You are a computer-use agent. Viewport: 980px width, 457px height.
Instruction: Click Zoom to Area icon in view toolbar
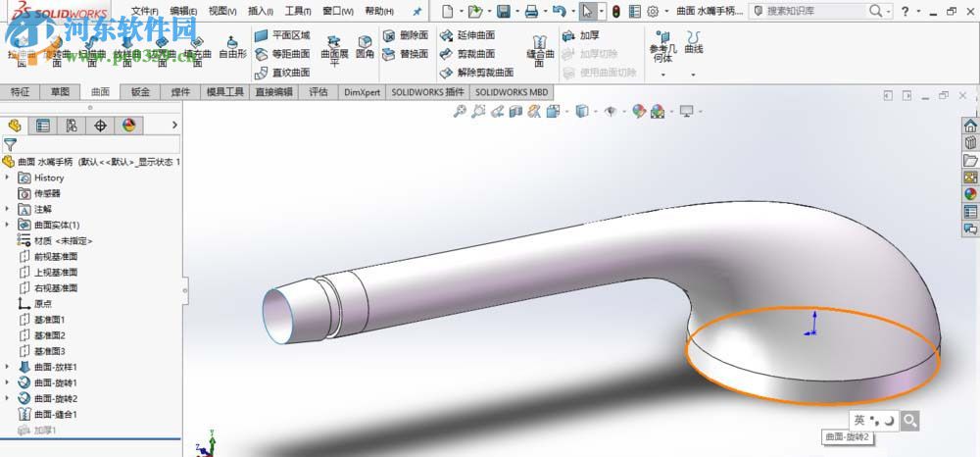[x=478, y=111]
